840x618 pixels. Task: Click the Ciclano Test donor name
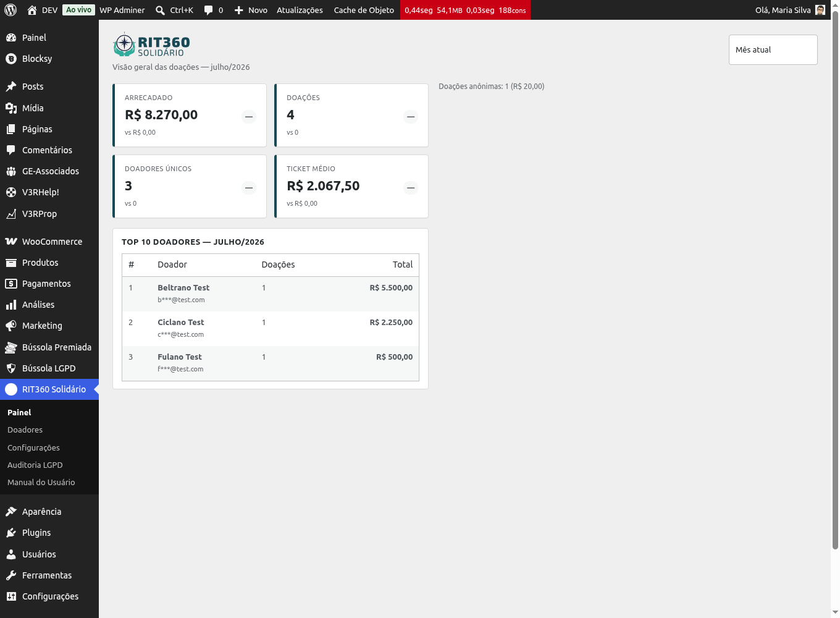pyautogui.click(x=181, y=323)
